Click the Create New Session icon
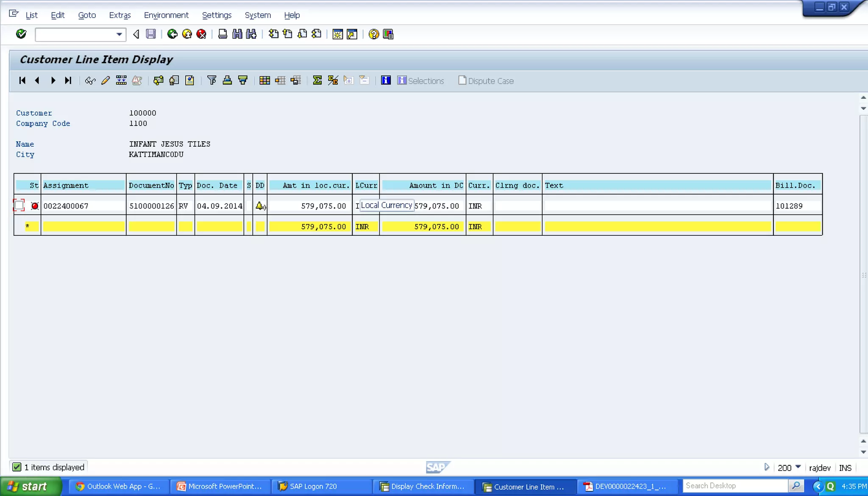This screenshot has width=868, height=496. [338, 34]
